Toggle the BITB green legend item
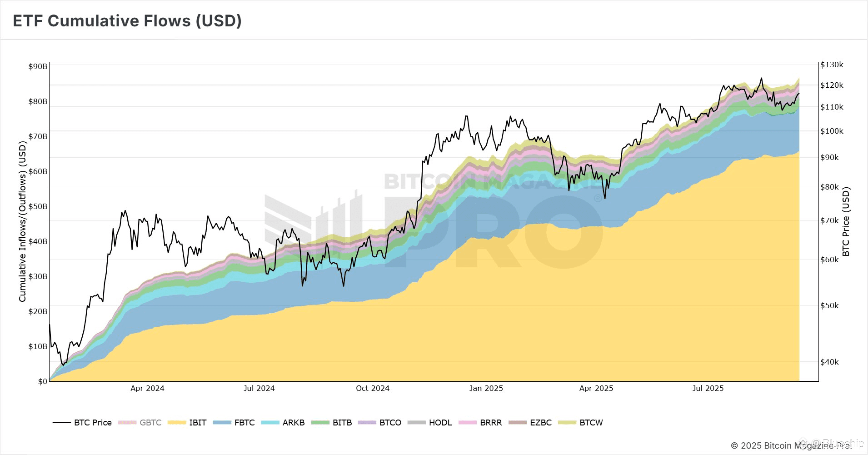 pyautogui.click(x=332, y=422)
